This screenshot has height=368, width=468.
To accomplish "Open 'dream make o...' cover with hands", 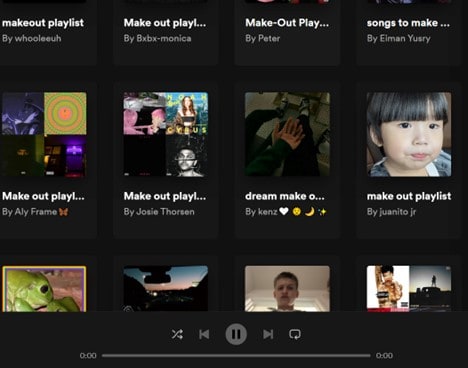I will coord(287,134).
